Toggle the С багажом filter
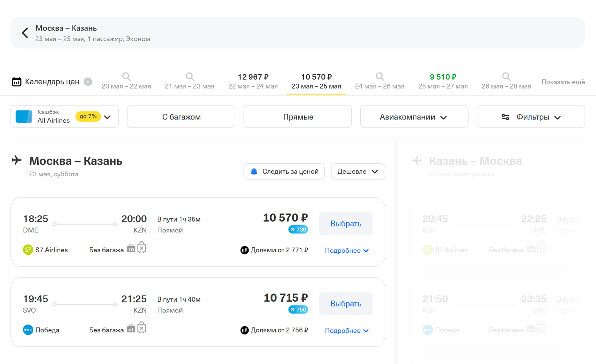This screenshot has height=364, width=596. (x=181, y=117)
